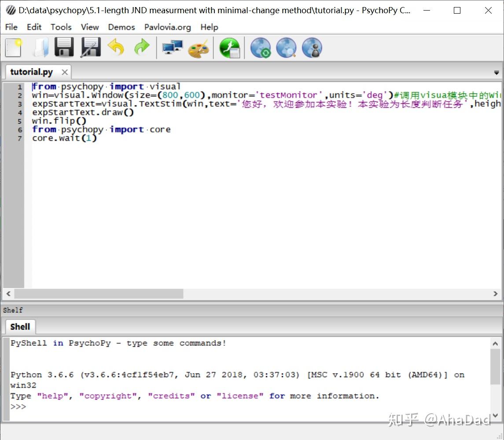
Task: Click the Pavlovia sync globe icon
Action: click(x=261, y=48)
